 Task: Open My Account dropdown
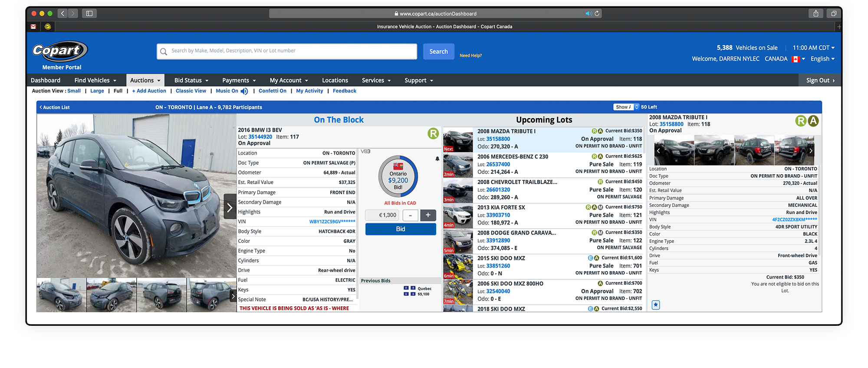tap(289, 80)
